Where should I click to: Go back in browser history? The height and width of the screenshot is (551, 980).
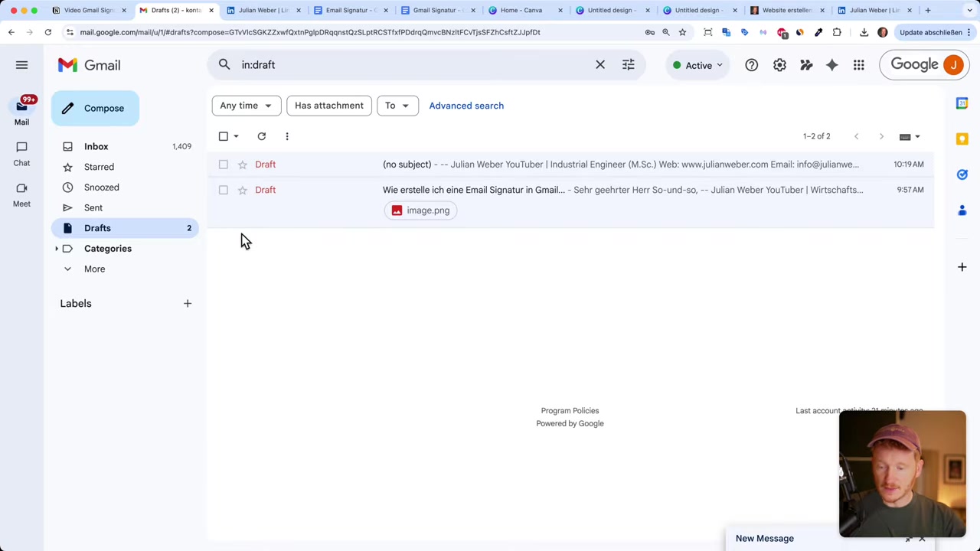(x=11, y=32)
